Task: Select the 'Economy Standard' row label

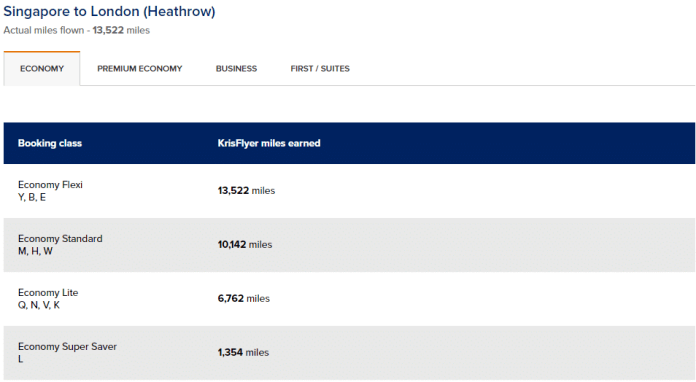Action: [60, 239]
